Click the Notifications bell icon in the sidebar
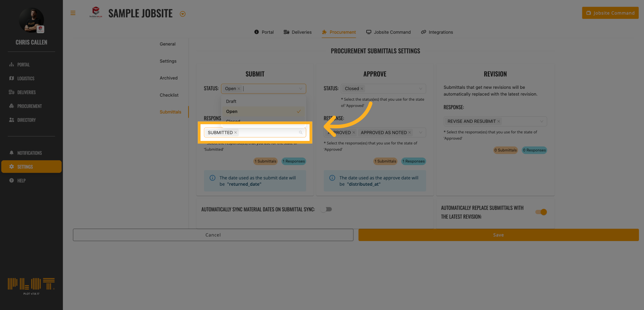The height and width of the screenshot is (310, 644). 12,153
